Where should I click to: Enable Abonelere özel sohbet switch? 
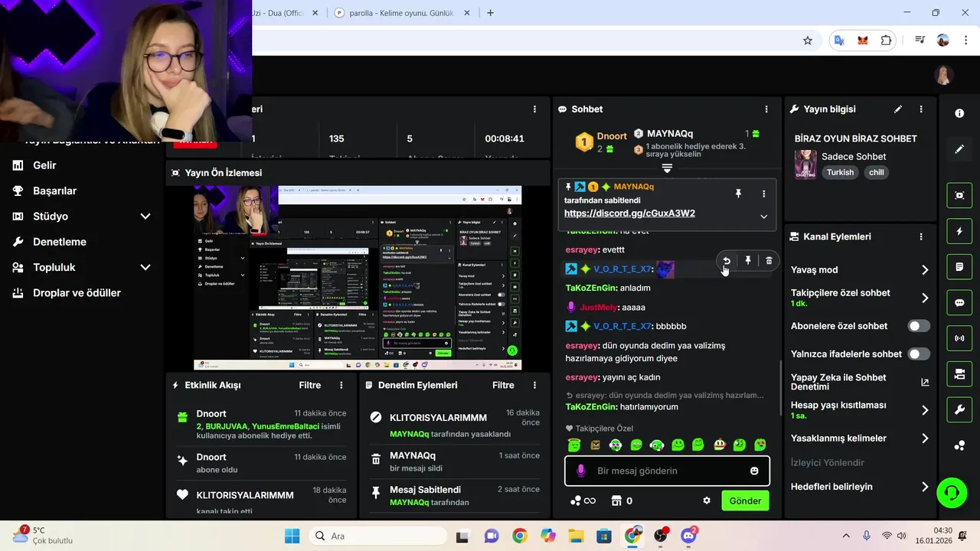pyautogui.click(x=919, y=326)
